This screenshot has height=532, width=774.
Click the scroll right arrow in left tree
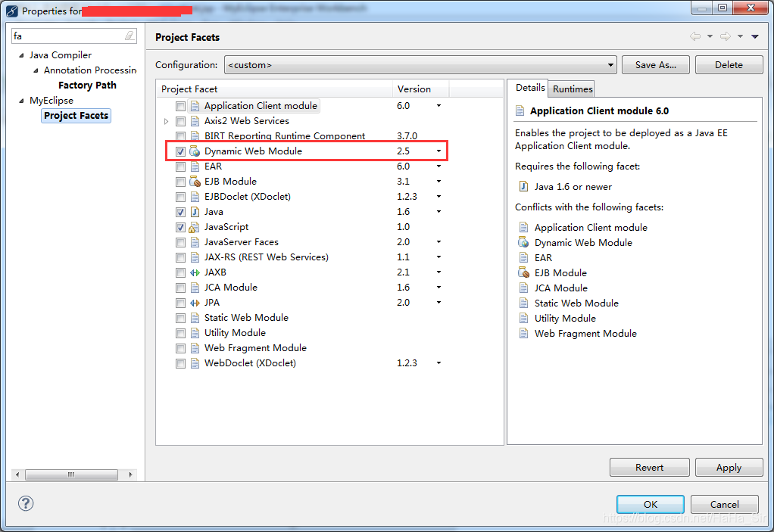(x=130, y=474)
